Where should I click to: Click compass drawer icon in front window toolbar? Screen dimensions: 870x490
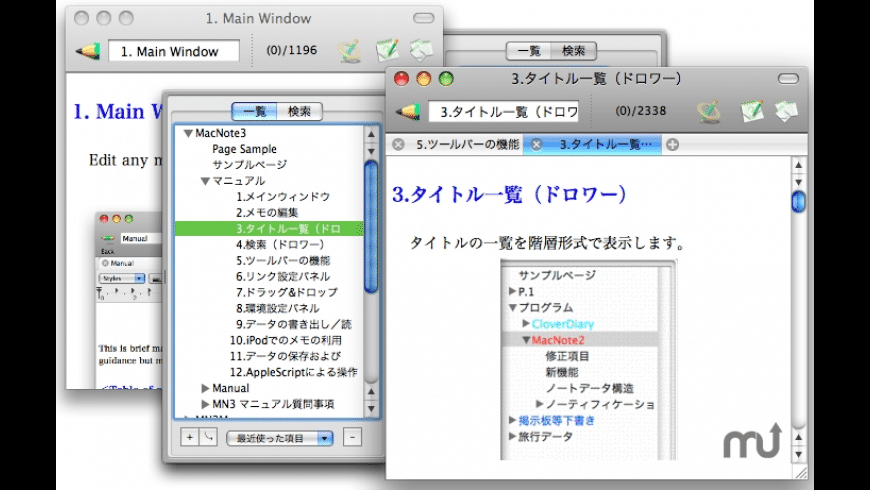[709, 111]
